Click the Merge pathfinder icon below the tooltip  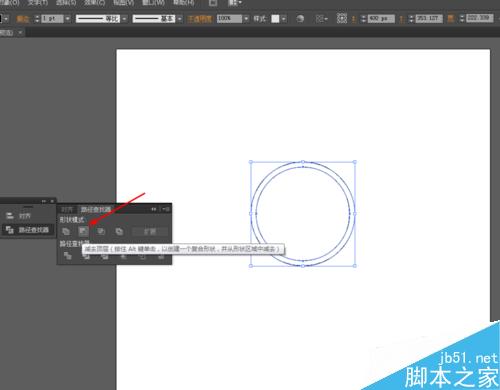105,257
